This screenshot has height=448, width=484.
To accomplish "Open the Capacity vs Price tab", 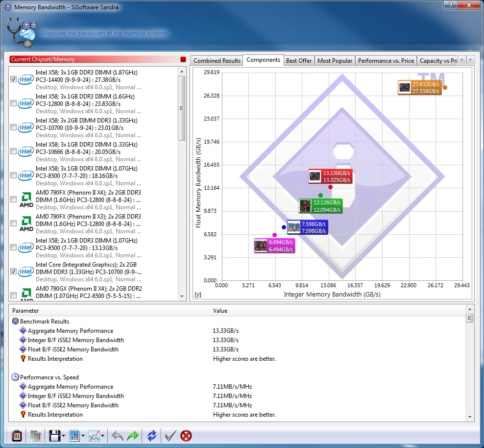I will 437,60.
